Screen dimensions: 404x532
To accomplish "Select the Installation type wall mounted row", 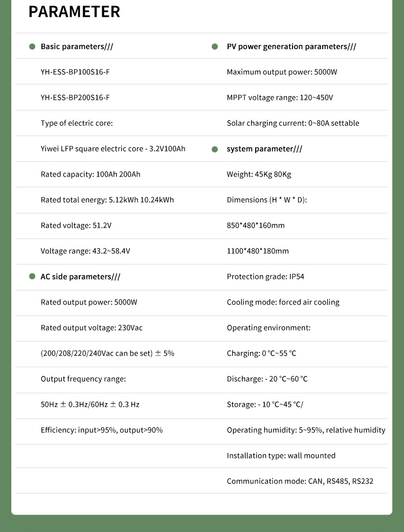I will point(281,456).
